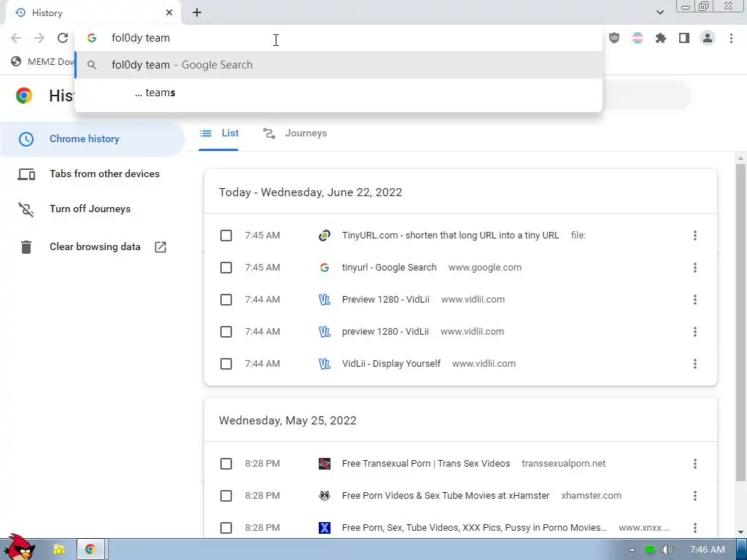
Task: Click the TinyURL favicon in the history list
Action: (x=325, y=236)
